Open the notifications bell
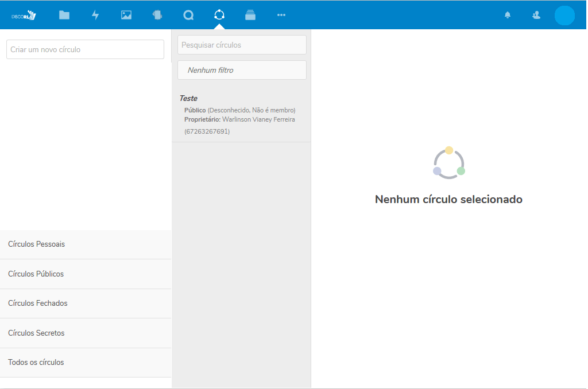This screenshot has height=389, width=588. (508, 15)
